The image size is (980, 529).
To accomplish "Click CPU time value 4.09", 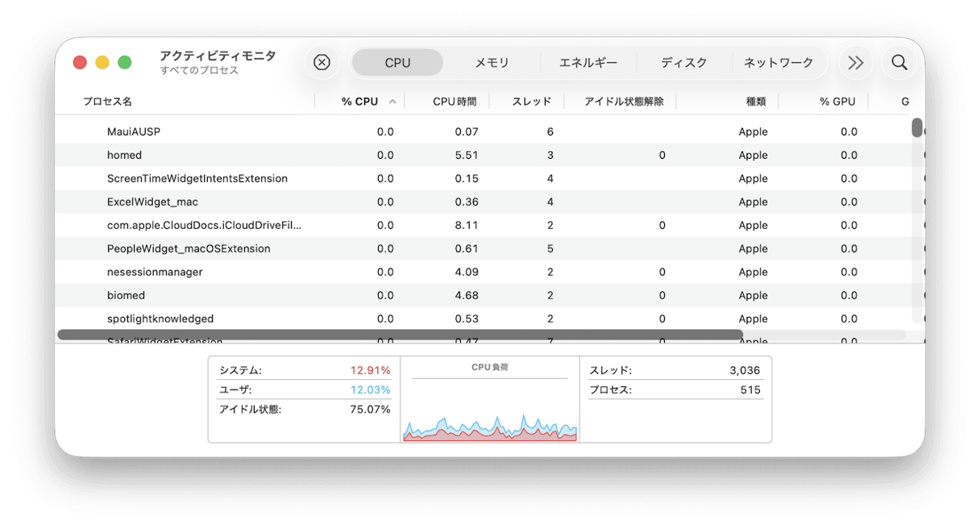I will [466, 272].
